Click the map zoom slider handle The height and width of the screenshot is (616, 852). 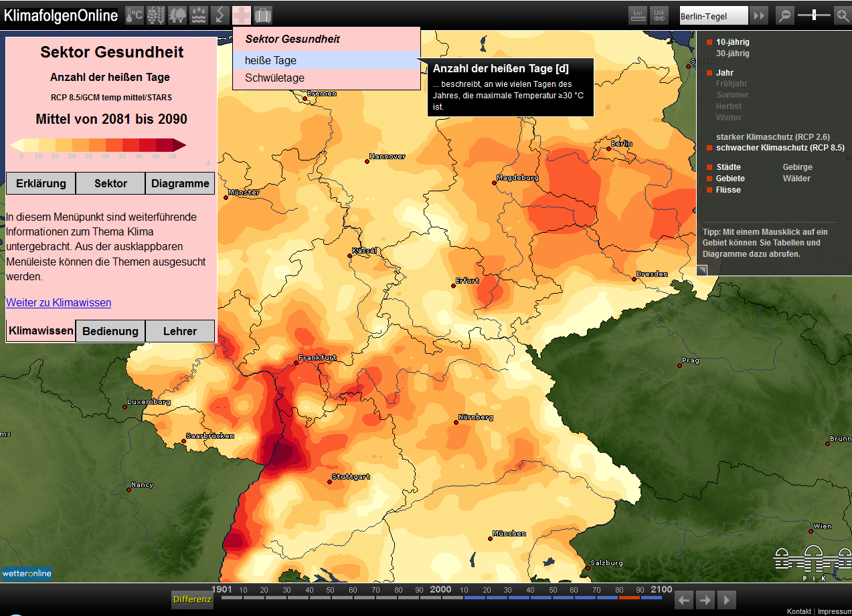coord(814,15)
